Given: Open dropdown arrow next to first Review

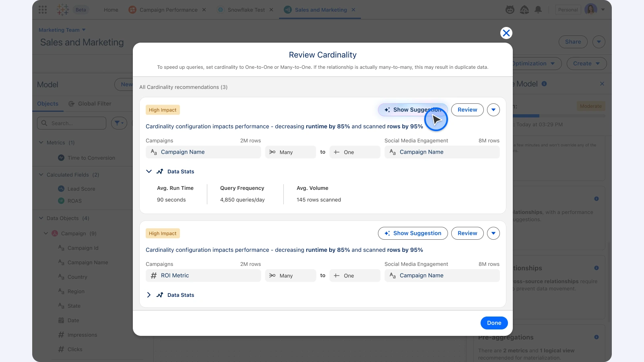Looking at the screenshot, I should (x=493, y=110).
